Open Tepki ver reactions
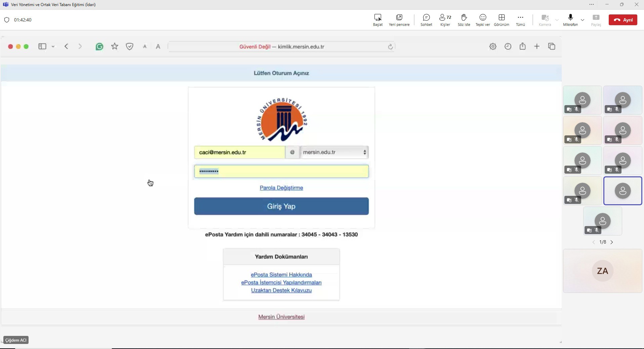The height and width of the screenshot is (349, 644). [483, 20]
